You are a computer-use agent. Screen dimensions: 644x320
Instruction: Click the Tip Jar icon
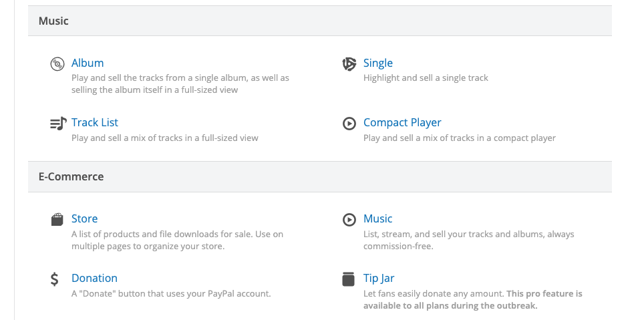[x=348, y=279]
